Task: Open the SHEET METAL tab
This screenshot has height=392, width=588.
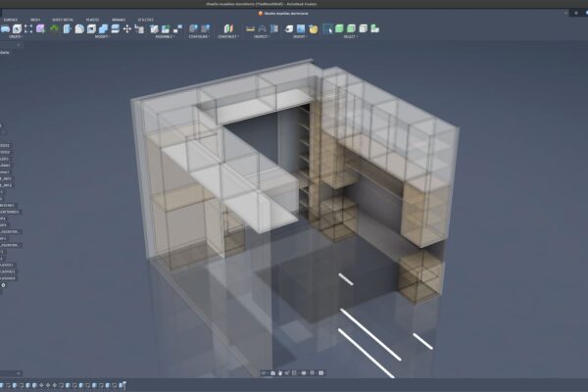Action: 63,20
